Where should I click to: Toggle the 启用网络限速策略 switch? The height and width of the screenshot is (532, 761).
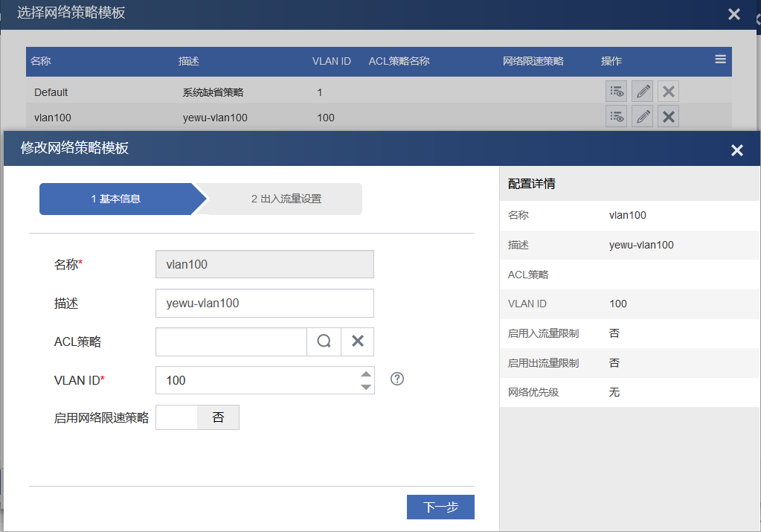(x=197, y=417)
